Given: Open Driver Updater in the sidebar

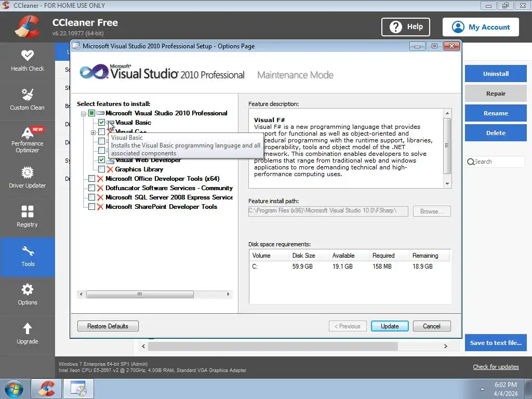Looking at the screenshot, I should [27, 178].
